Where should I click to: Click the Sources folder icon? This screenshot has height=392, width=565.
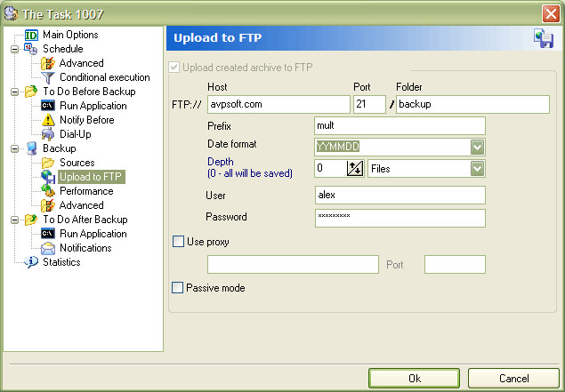coord(48,163)
